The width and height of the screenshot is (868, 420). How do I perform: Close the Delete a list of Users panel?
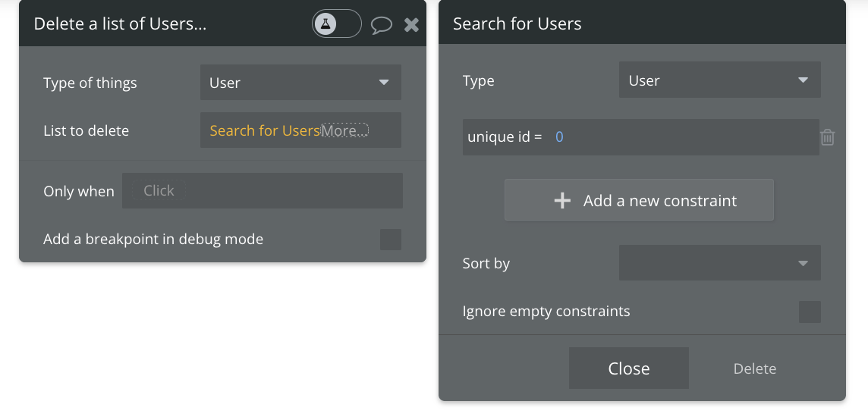click(x=411, y=25)
